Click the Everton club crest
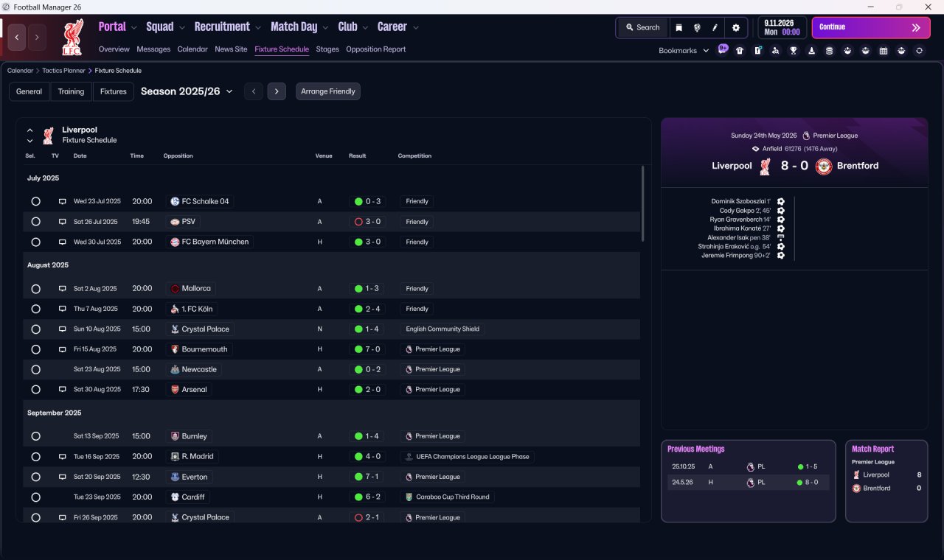The width and height of the screenshot is (944, 560). coord(175,477)
